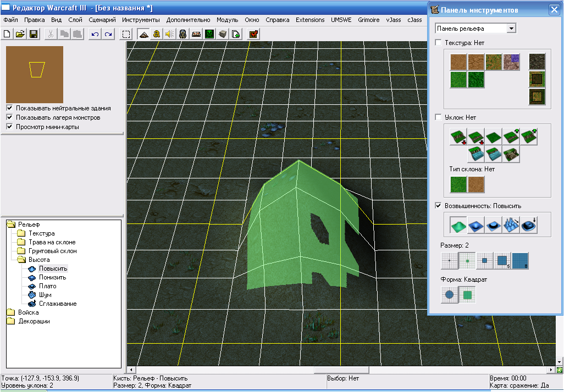Screen dimensions: 564x392
Task: Create a new map with New icon
Action: 7,34
